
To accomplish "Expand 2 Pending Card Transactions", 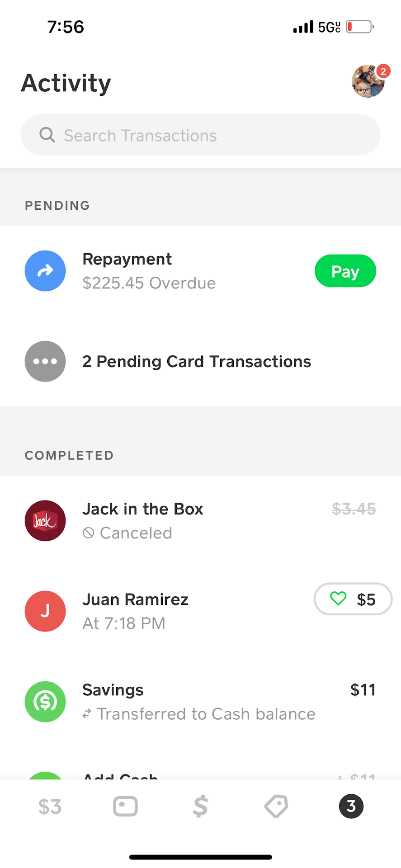I will (x=197, y=362).
